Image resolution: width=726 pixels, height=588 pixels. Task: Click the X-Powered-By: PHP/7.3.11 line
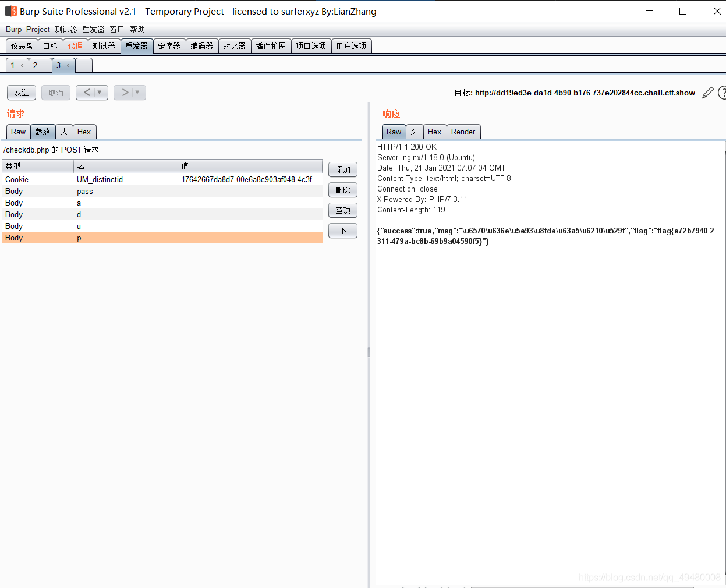(423, 199)
